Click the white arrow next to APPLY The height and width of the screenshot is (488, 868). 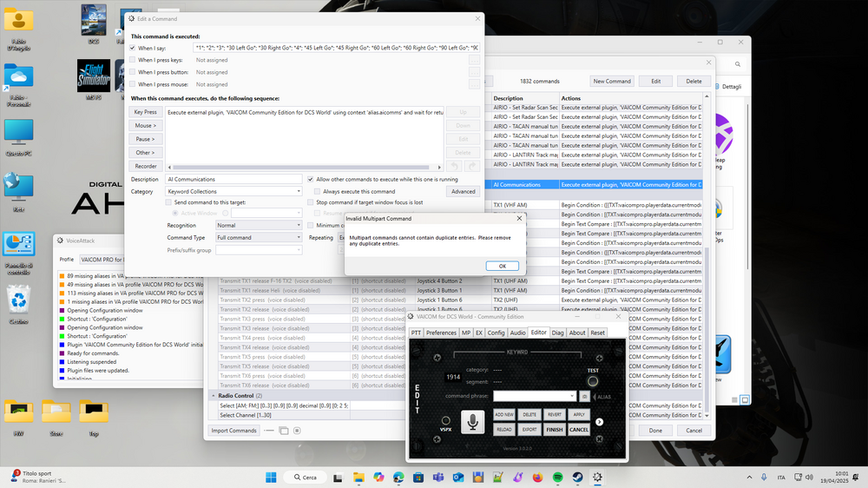point(599,422)
